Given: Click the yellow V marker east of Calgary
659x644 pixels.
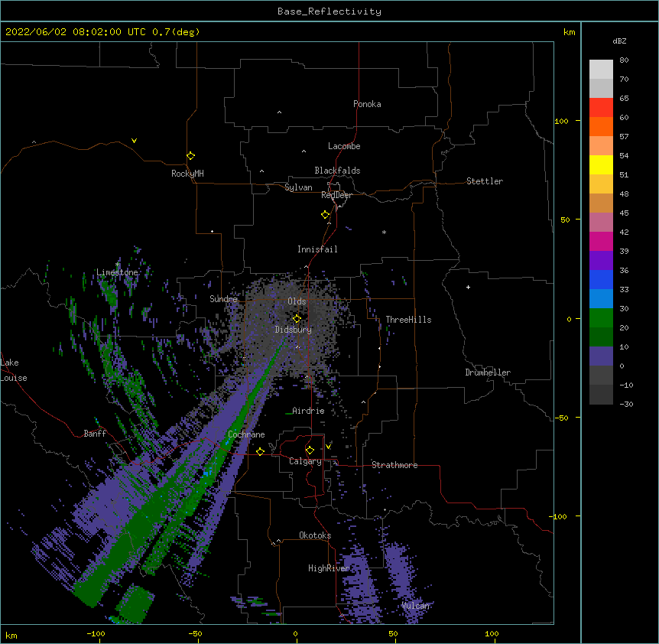Looking at the screenshot, I should (328, 447).
